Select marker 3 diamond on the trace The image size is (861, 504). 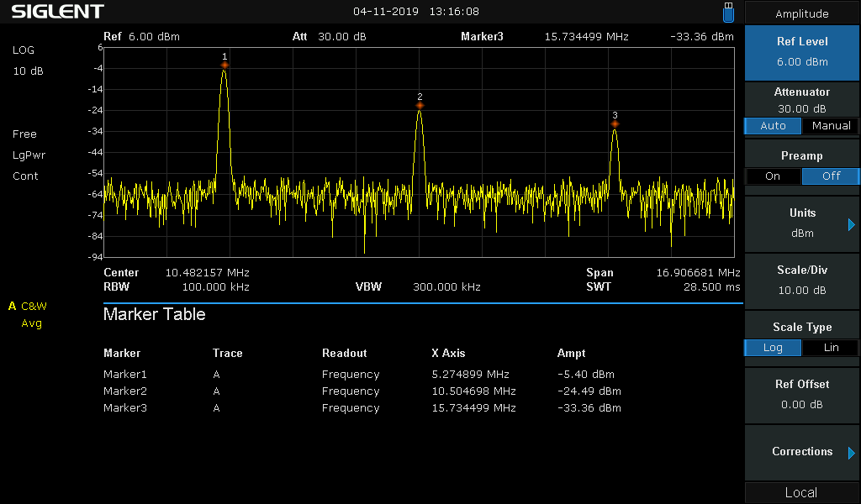click(615, 124)
